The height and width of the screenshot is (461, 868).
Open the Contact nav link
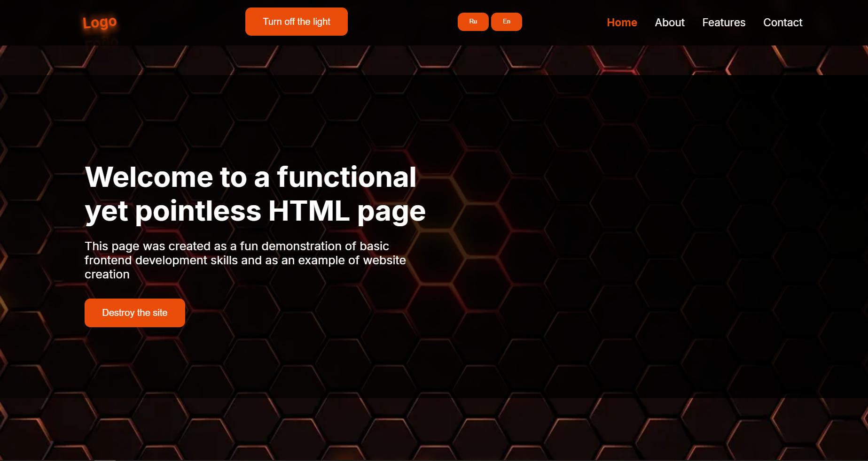pyautogui.click(x=783, y=23)
